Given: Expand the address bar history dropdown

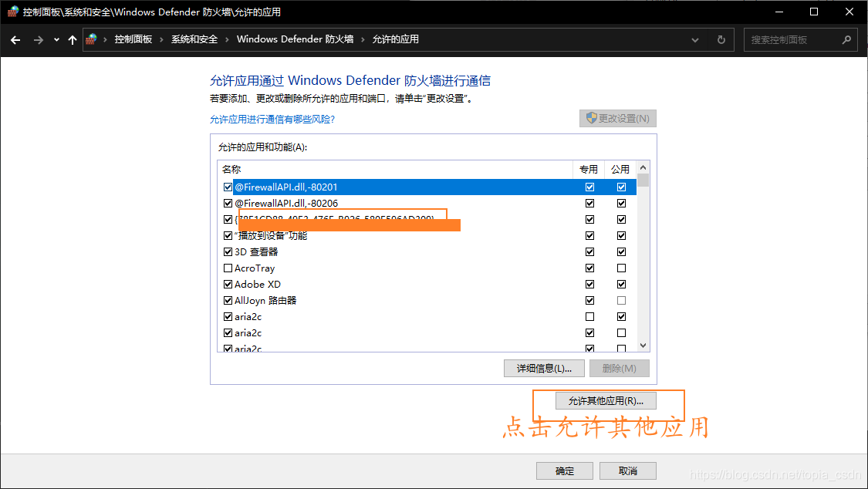Looking at the screenshot, I should click(x=695, y=40).
